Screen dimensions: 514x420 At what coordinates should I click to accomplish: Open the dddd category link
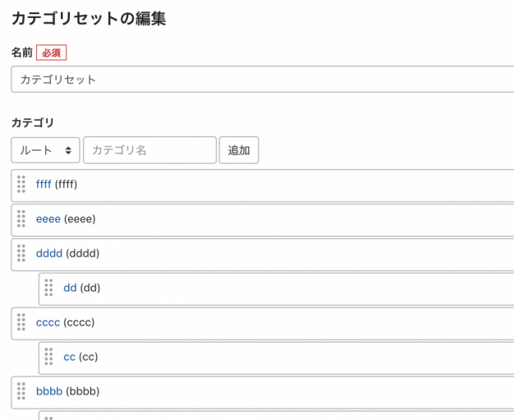[x=49, y=253]
